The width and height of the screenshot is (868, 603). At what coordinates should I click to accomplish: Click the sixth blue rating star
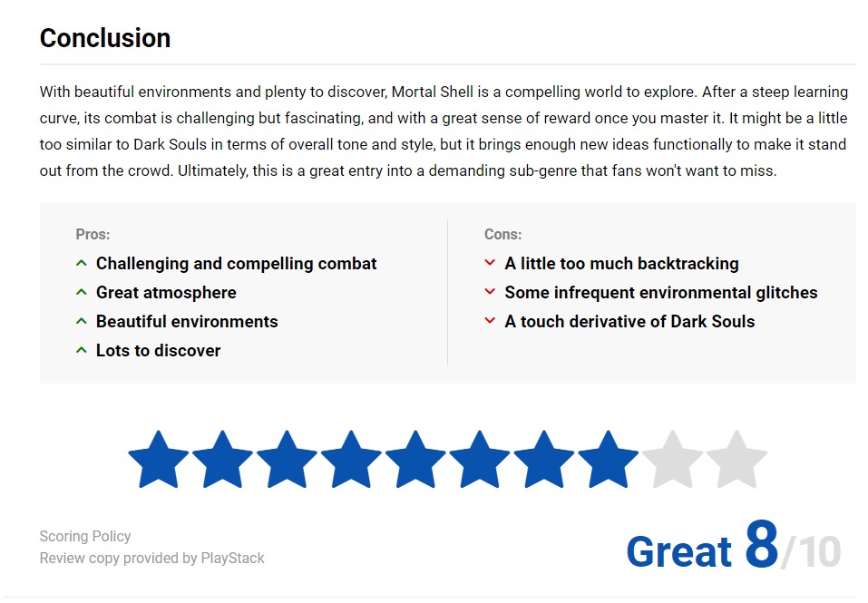(480, 461)
